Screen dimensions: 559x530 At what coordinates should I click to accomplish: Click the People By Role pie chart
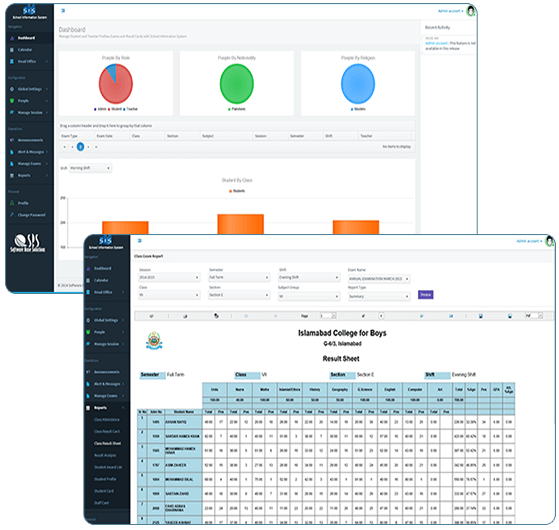116,84
